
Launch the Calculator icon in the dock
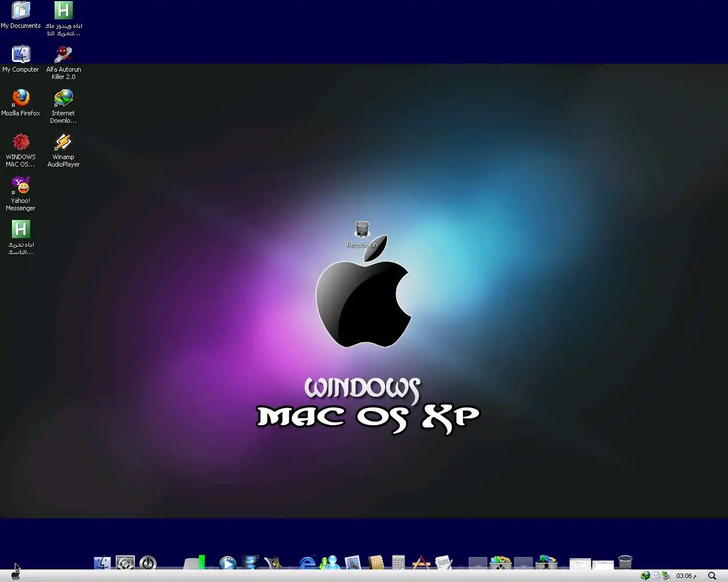pyautogui.click(x=398, y=563)
